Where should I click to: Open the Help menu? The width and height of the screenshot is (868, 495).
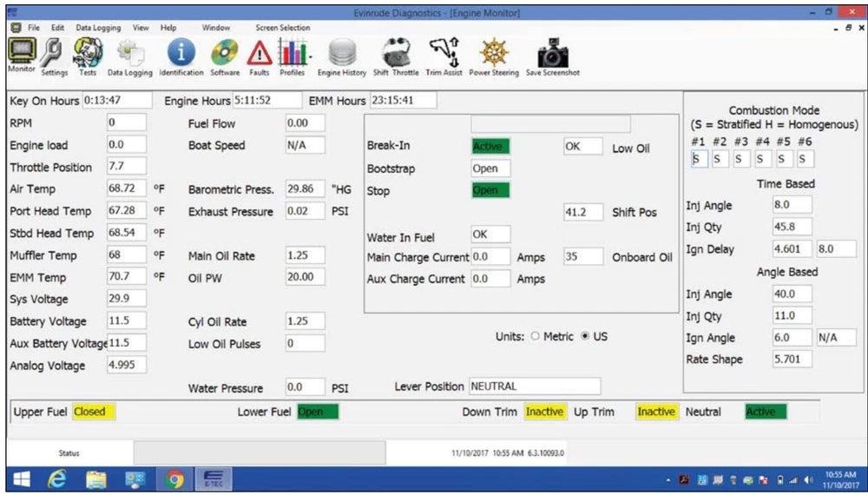[x=168, y=28]
